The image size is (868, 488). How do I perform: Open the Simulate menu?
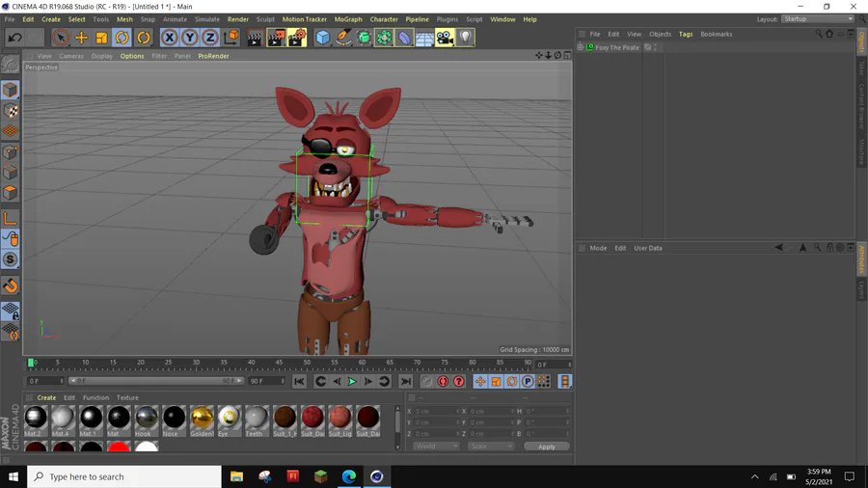pos(207,19)
